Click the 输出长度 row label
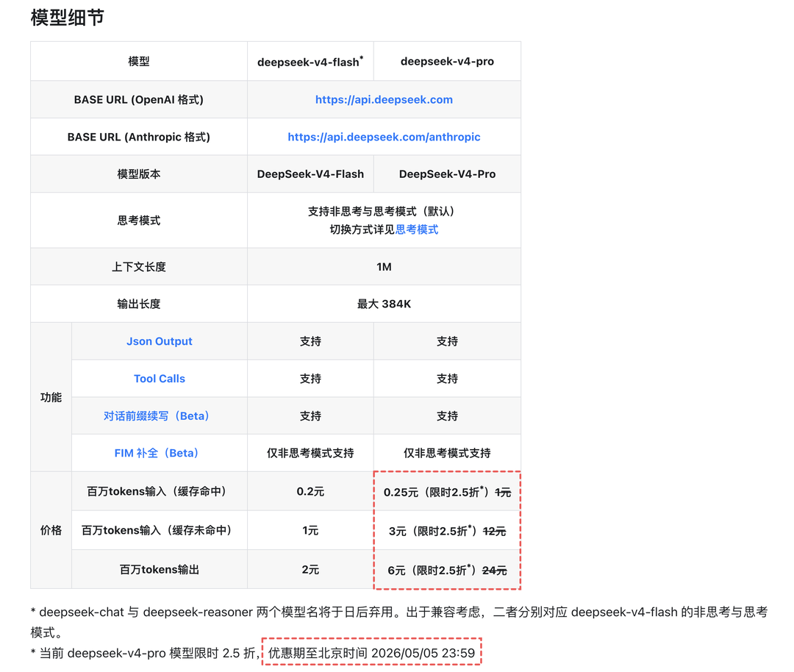 pos(139,304)
